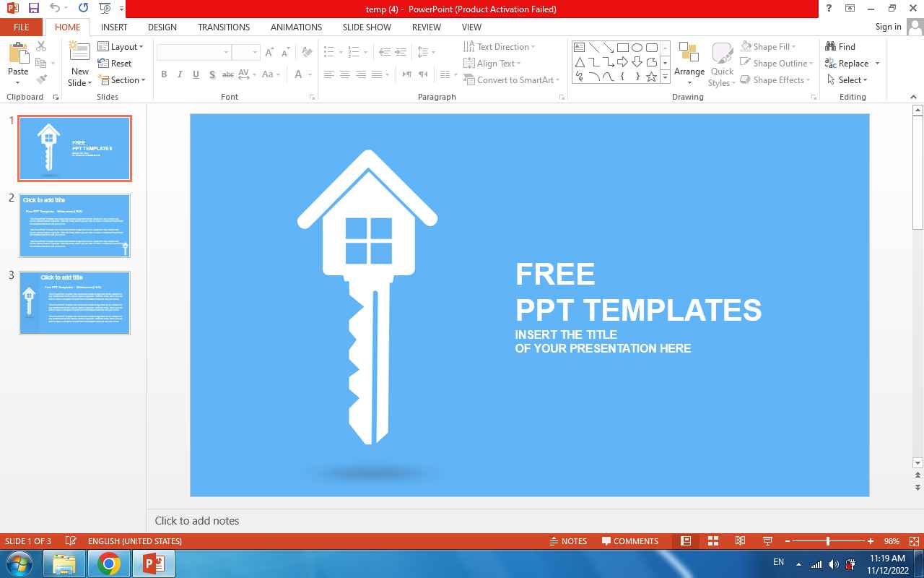Screen dimensions: 924x578
Task: Click the Sign in link
Action: point(888,27)
